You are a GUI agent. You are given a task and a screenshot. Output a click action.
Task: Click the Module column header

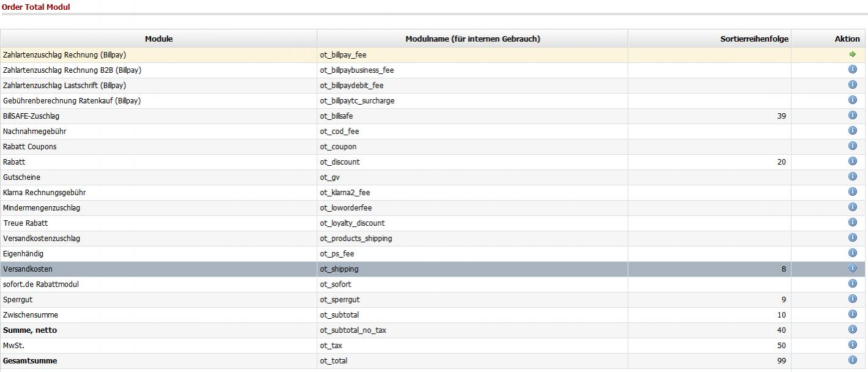(159, 39)
